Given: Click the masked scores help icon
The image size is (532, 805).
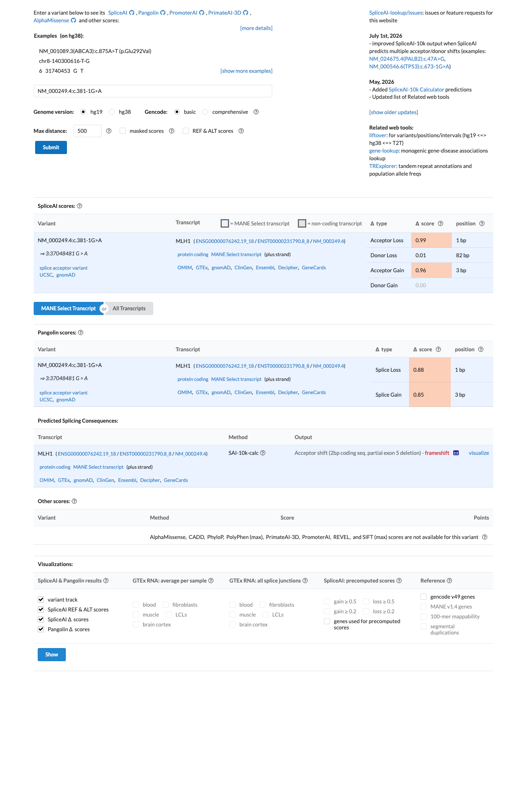Looking at the screenshot, I should [x=172, y=131].
